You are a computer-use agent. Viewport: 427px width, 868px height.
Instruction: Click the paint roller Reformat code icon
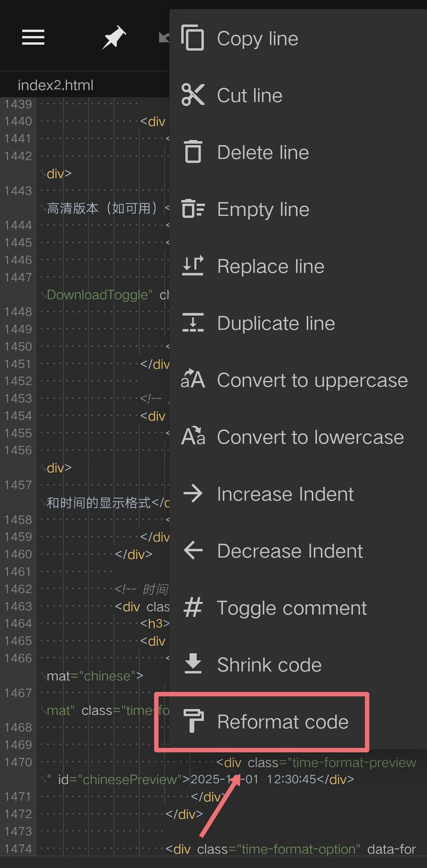[x=193, y=721]
